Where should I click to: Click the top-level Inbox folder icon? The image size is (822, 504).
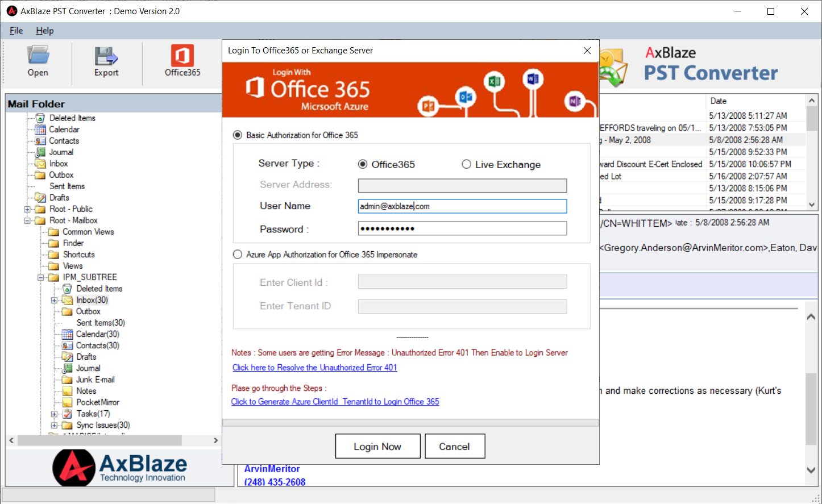[40, 164]
